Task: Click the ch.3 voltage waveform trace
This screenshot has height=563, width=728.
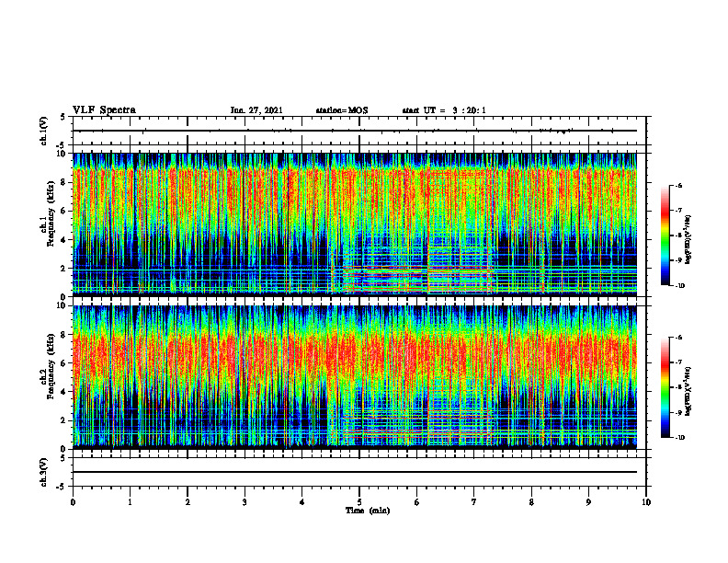Action: point(354,472)
